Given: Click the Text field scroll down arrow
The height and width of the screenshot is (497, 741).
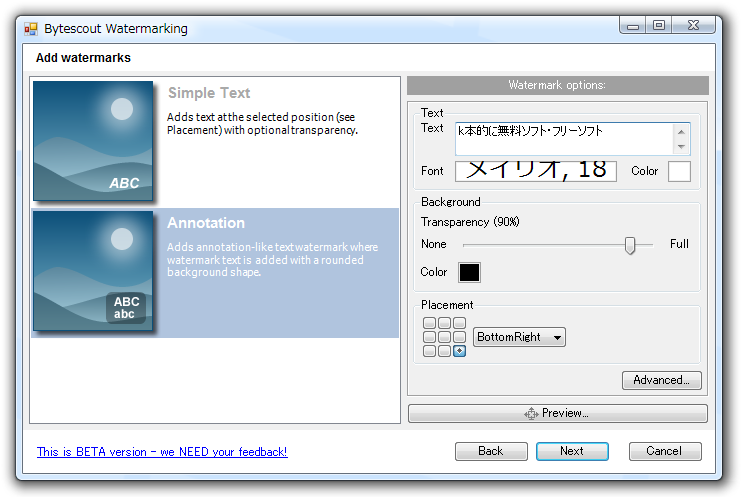Looking at the screenshot, I should point(681,147).
